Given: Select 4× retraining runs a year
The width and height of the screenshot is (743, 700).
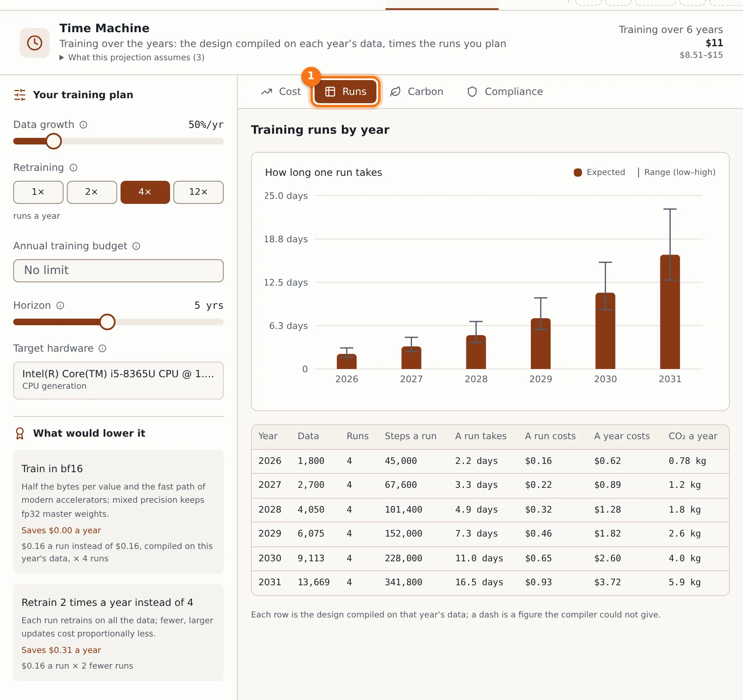Looking at the screenshot, I should pos(145,192).
